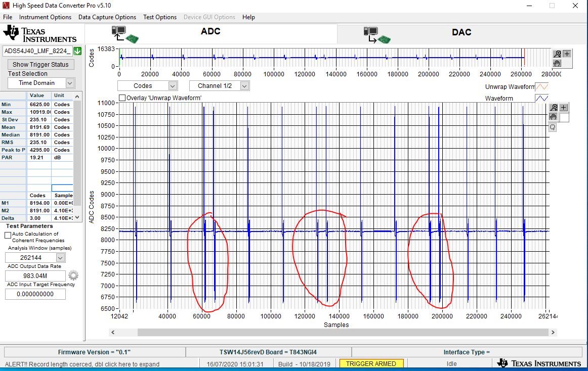588x371 pixels.
Task: Activate overview graph crosshair cursor tool
Action: 567,54
